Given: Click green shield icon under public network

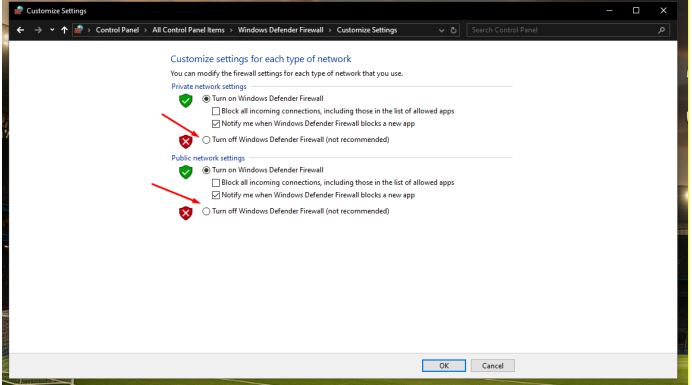Looking at the screenshot, I should pos(186,172).
